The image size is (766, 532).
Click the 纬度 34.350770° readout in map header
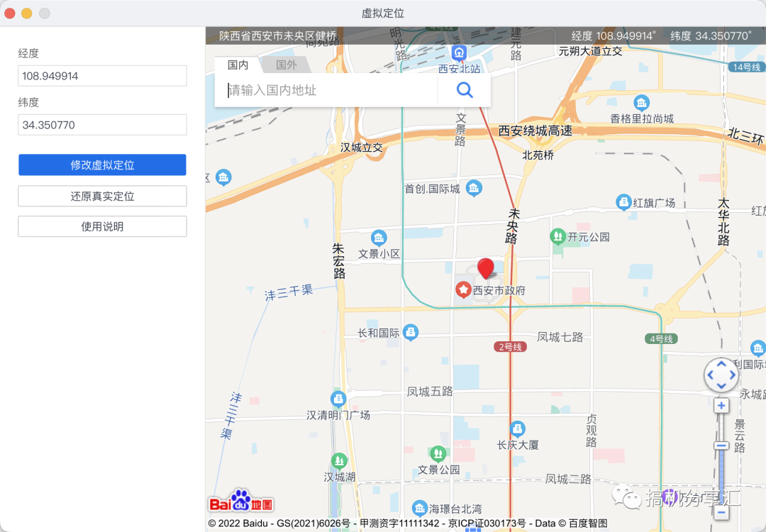(x=711, y=35)
